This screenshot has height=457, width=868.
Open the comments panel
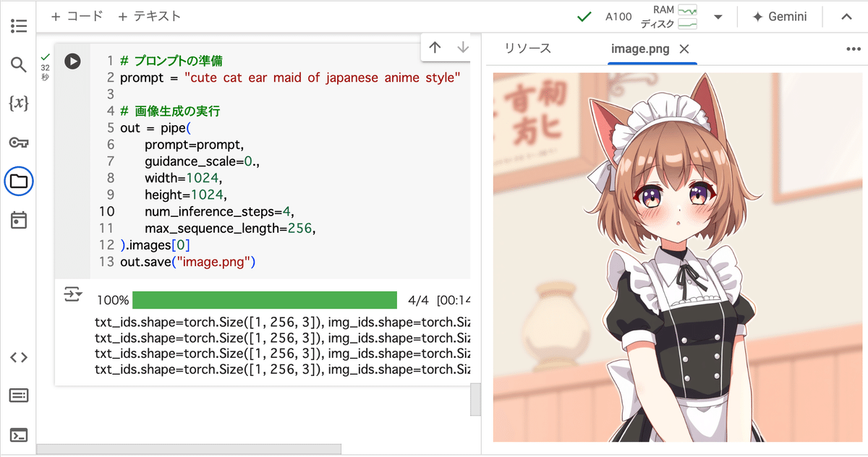point(19,396)
